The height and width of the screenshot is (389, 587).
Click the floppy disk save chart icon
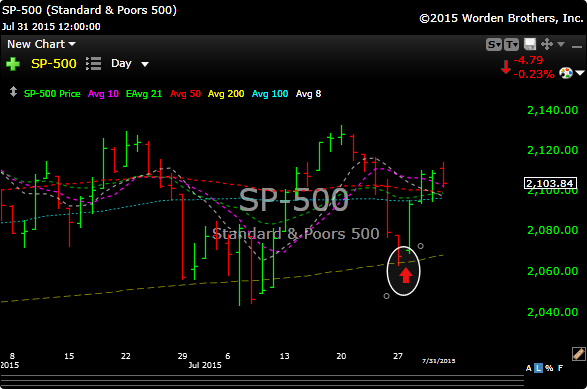pyautogui.click(x=530, y=44)
